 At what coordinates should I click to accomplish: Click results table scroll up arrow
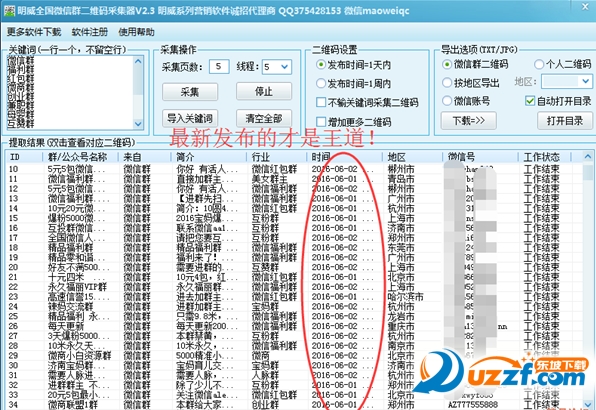point(588,156)
